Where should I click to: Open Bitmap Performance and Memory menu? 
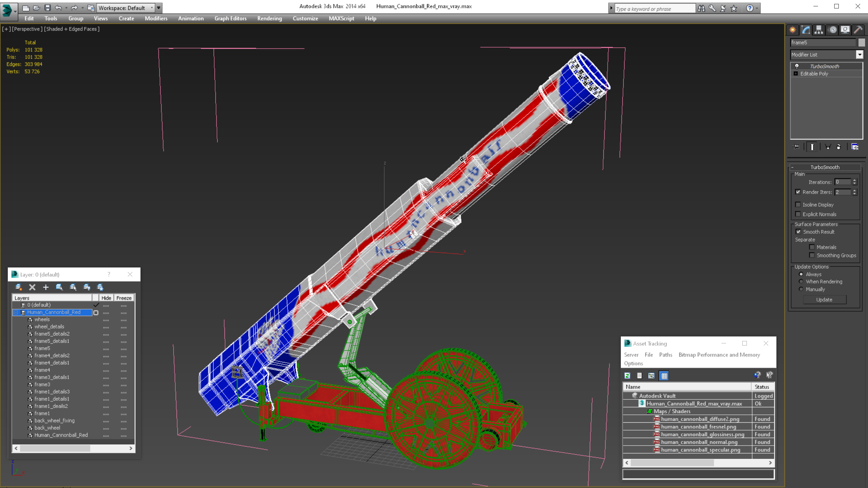[719, 355]
